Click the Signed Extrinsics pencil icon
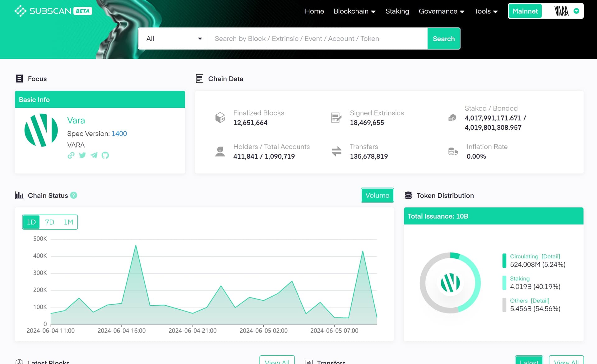 click(336, 117)
